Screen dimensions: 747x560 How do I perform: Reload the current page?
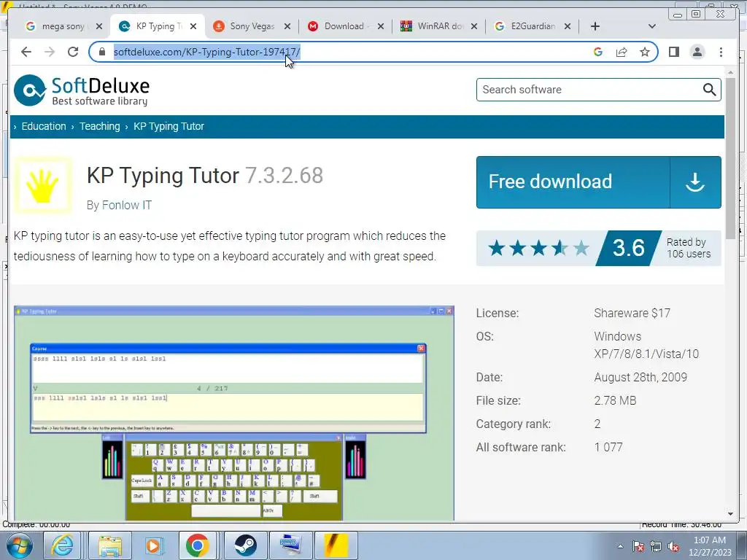(73, 52)
